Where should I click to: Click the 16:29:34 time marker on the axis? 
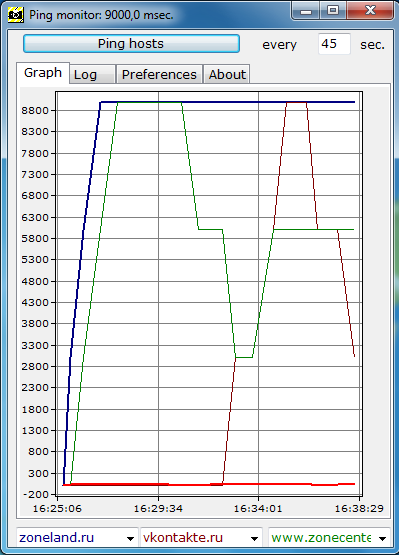click(x=158, y=508)
